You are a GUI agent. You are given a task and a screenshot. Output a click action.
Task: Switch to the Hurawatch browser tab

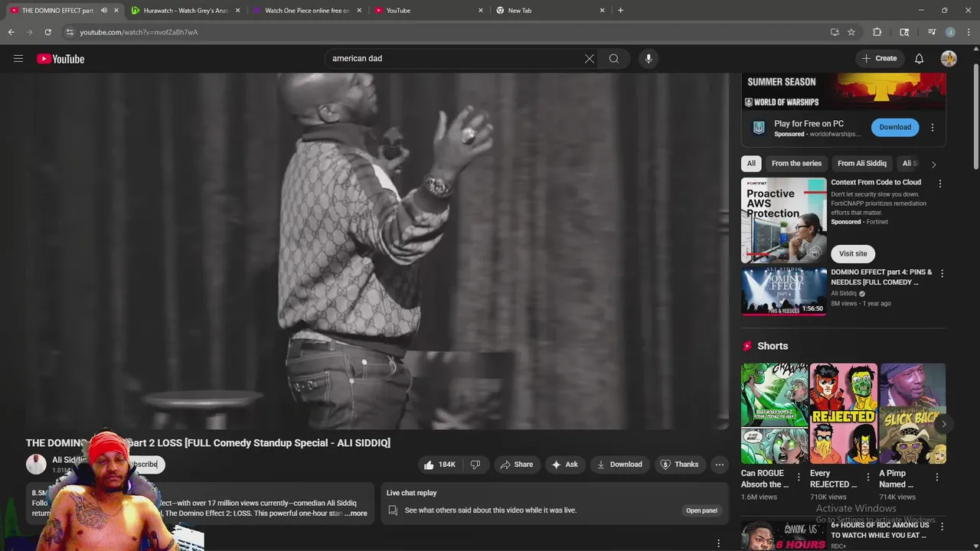[x=186, y=11]
